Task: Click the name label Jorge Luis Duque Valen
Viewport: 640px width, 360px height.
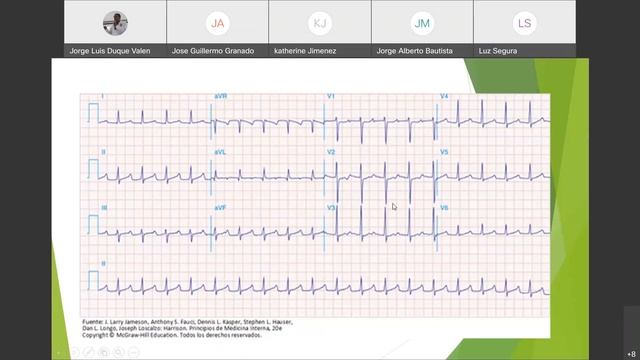Action: pos(110,51)
